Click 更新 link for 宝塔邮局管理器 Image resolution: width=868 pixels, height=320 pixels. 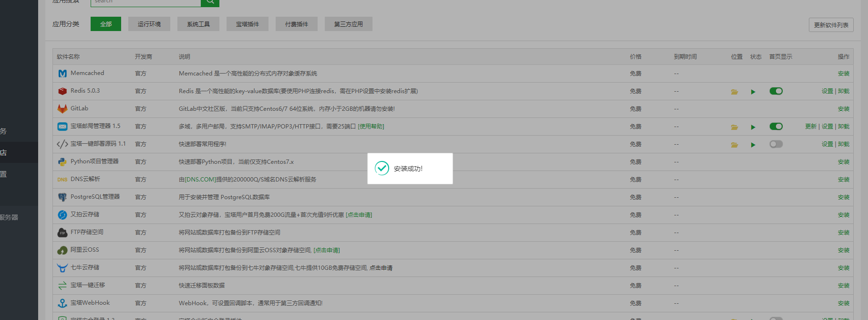pyautogui.click(x=811, y=127)
